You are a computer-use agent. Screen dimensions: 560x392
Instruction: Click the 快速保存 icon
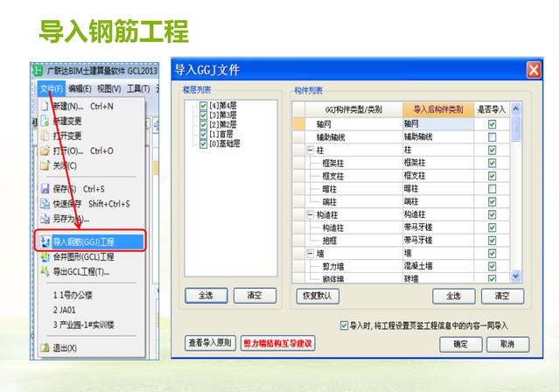coord(45,204)
